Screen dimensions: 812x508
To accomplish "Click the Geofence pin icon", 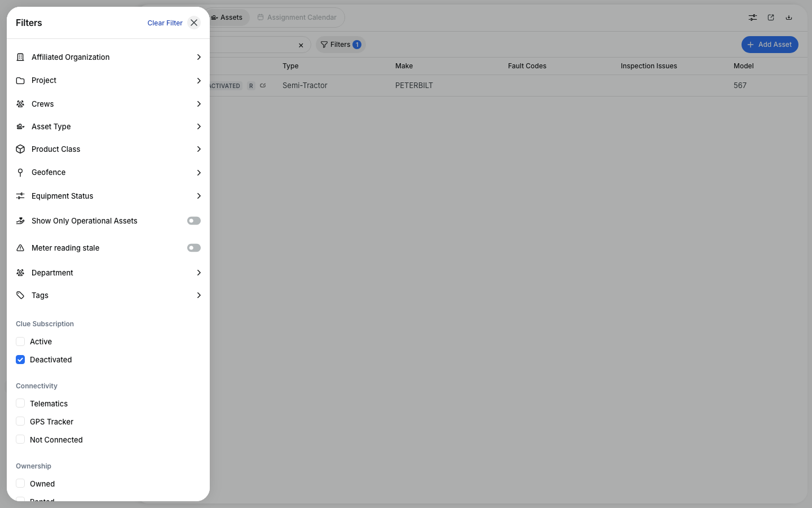I will click(20, 173).
